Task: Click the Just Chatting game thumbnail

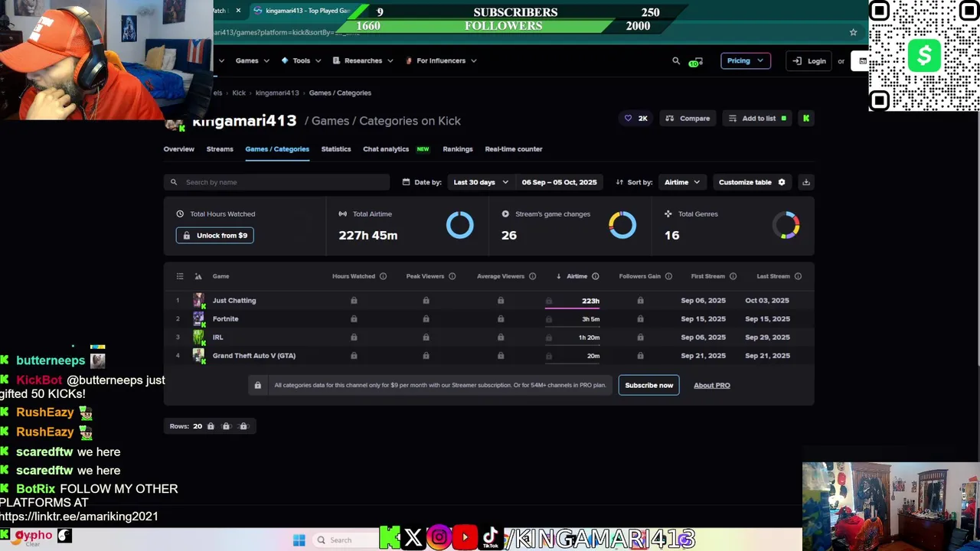Action: (199, 301)
